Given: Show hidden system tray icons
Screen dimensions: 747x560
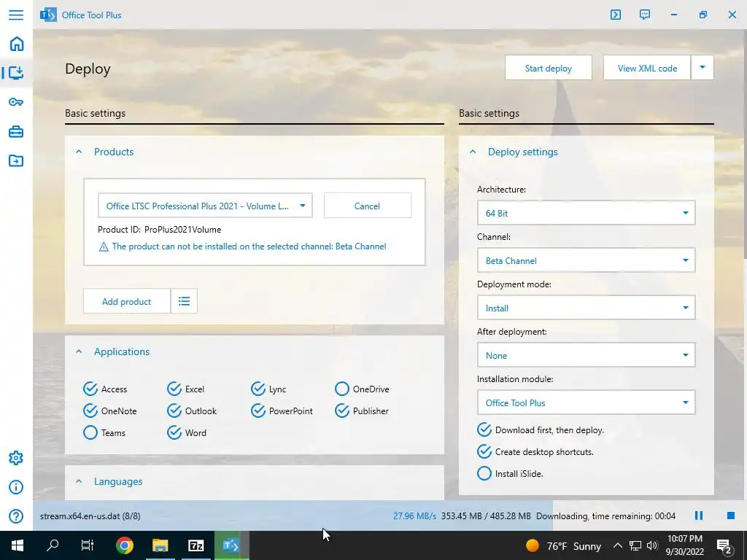Looking at the screenshot, I should tap(617, 545).
